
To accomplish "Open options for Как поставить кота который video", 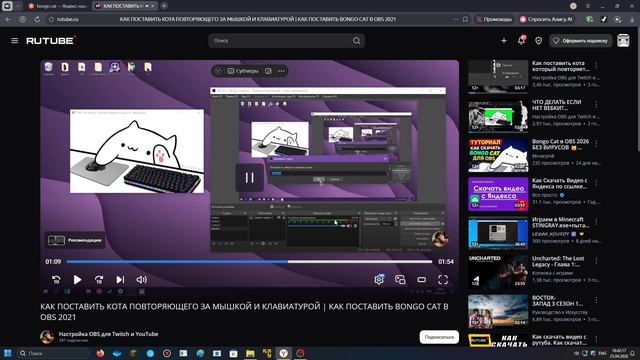I will point(596,65).
